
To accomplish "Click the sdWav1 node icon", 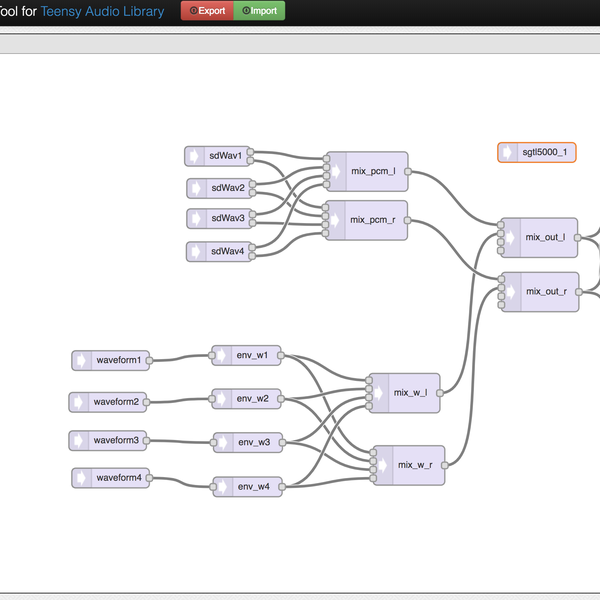I will tap(195, 156).
